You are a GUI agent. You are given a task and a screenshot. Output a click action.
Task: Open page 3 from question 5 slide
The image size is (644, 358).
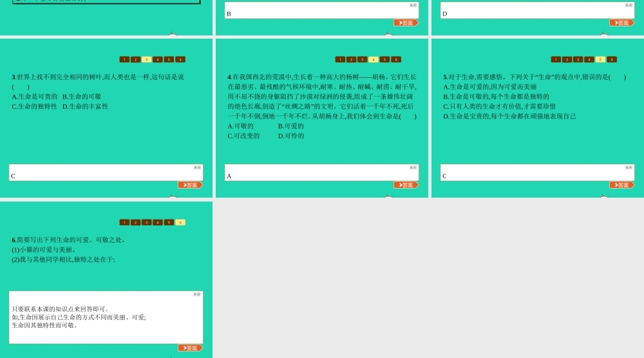578,59
